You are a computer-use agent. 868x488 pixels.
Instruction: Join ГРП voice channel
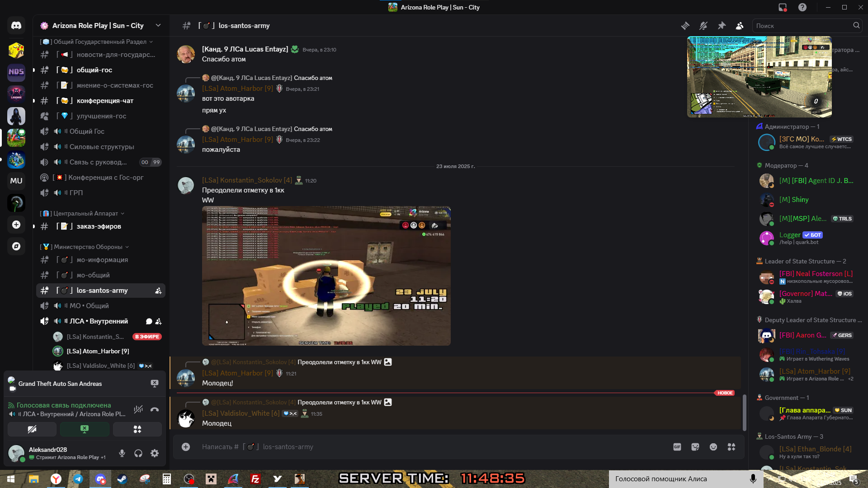101,193
